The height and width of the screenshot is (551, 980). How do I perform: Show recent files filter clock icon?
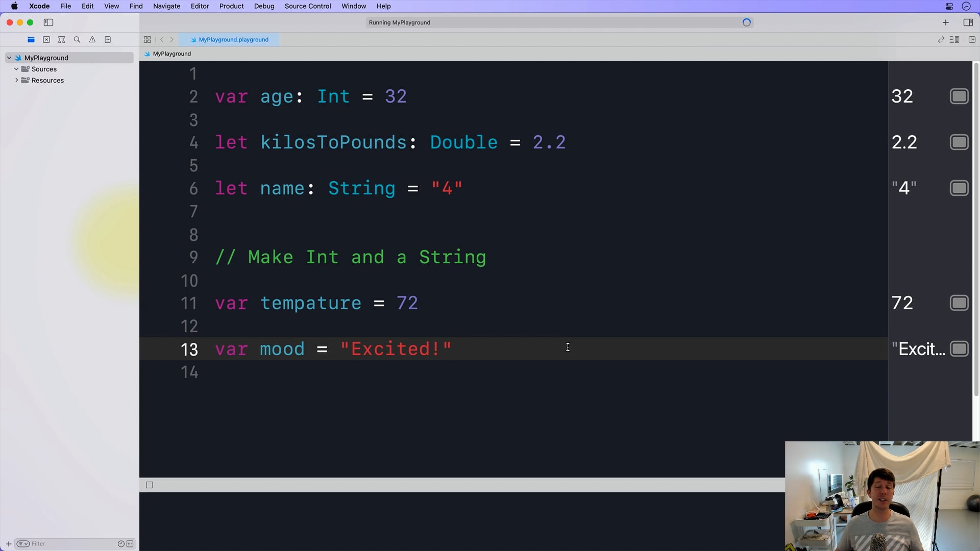click(x=121, y=544)
